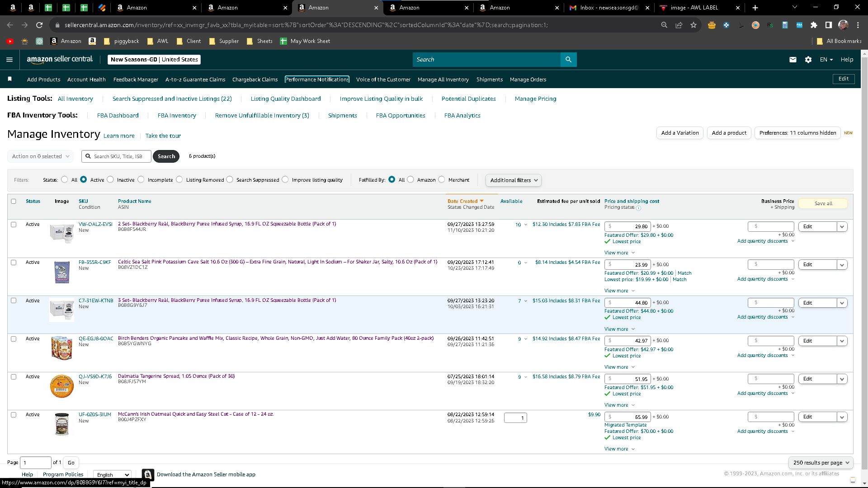Open the browser extensions puzzle icon
This screenshot has height=488, width=868.
[x=814, y=25]
